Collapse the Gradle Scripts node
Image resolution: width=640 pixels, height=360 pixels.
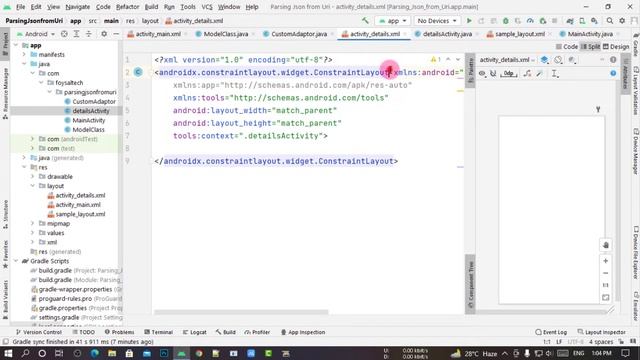pyautogui.click(x=16, y=261)
